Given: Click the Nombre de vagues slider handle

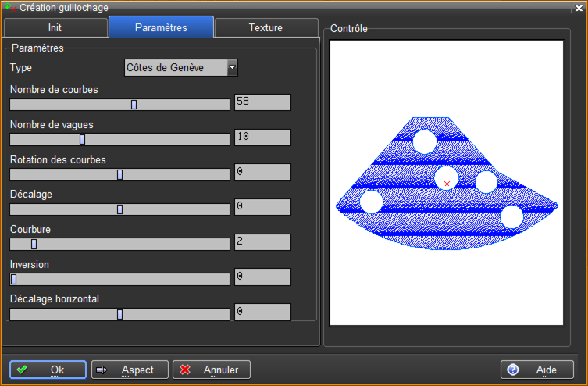Looking at the screenshot, I should click(83, 140).
